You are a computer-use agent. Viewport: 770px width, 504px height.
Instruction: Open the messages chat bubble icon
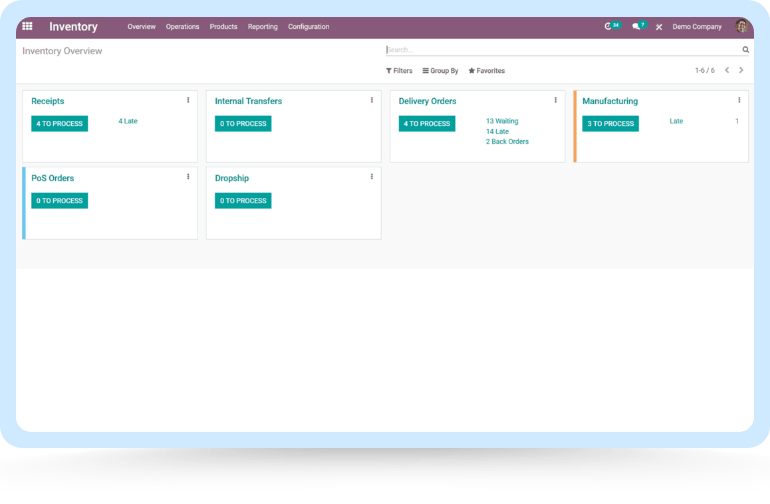tap(636, 27)
